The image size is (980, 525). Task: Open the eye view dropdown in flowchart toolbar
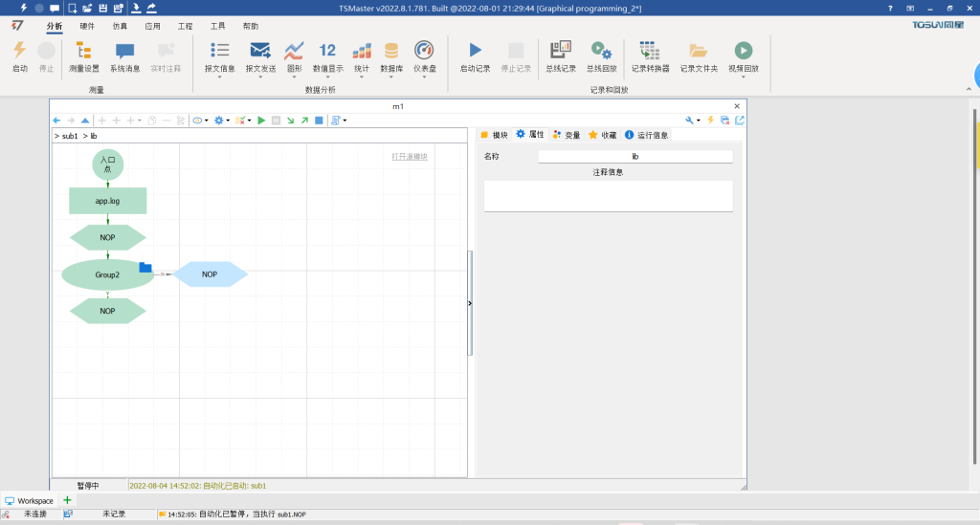pos(201,120)
